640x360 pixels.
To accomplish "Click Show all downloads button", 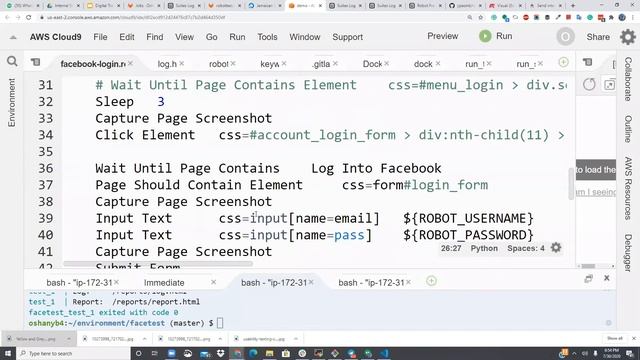I will click(x=615, y=338).
